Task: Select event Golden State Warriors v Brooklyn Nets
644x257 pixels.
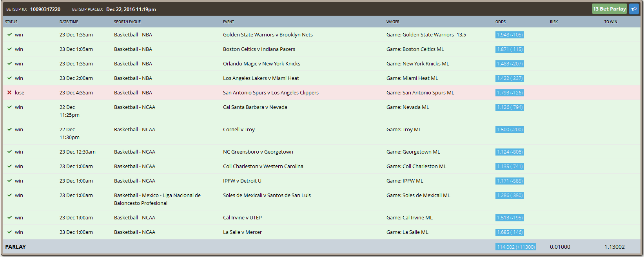Action: (x=268, y=34)
